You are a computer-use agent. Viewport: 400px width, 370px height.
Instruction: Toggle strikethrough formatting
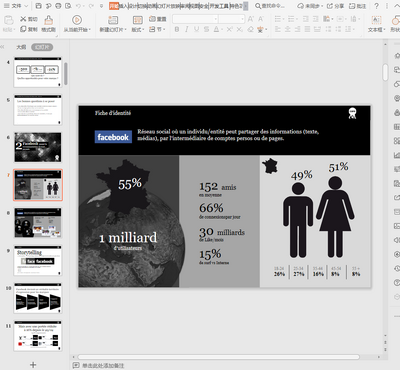206,29
